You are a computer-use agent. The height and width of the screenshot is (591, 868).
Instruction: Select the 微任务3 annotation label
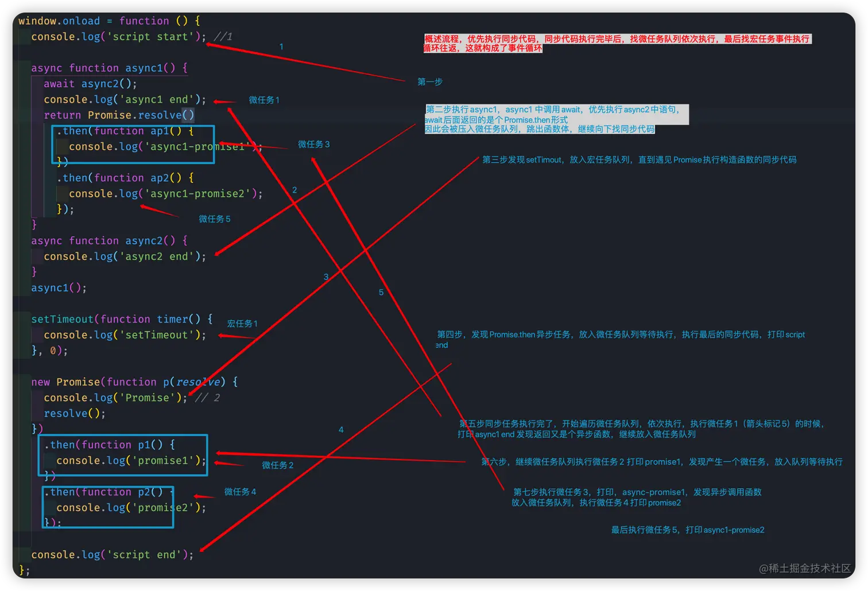[313, 145]
